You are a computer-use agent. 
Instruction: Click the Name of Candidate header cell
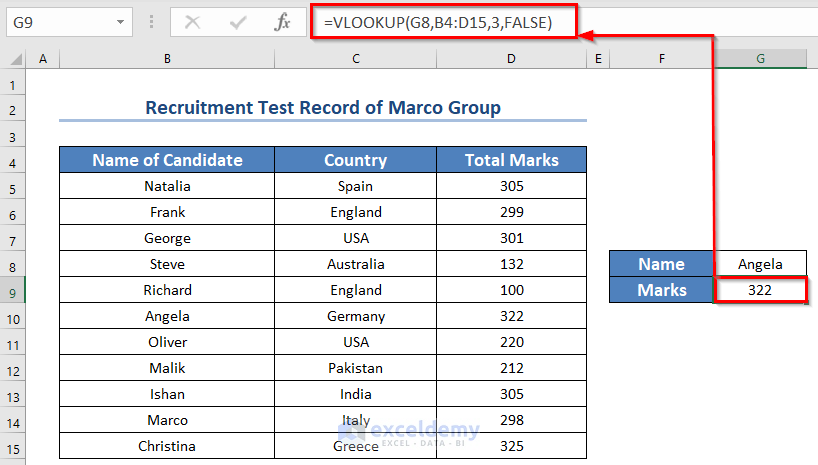click(167, 160)
